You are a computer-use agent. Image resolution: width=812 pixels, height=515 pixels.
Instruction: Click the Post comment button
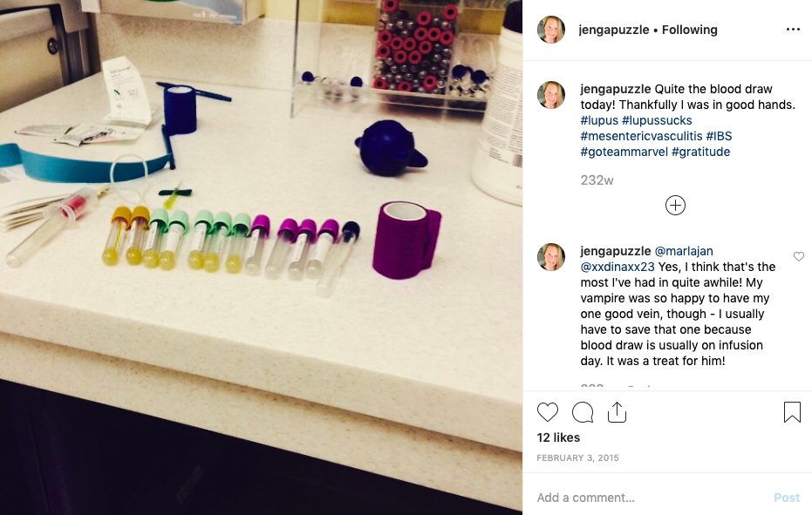pos(787,498)
